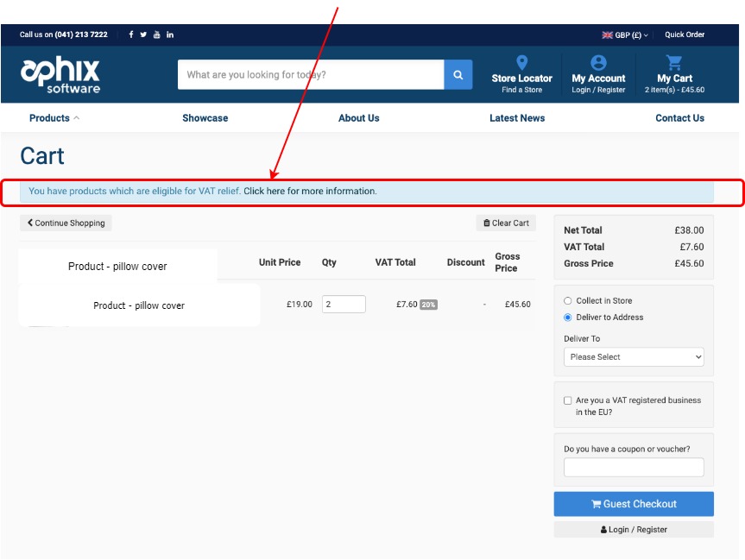Open the Latest News page

(516, 118)
